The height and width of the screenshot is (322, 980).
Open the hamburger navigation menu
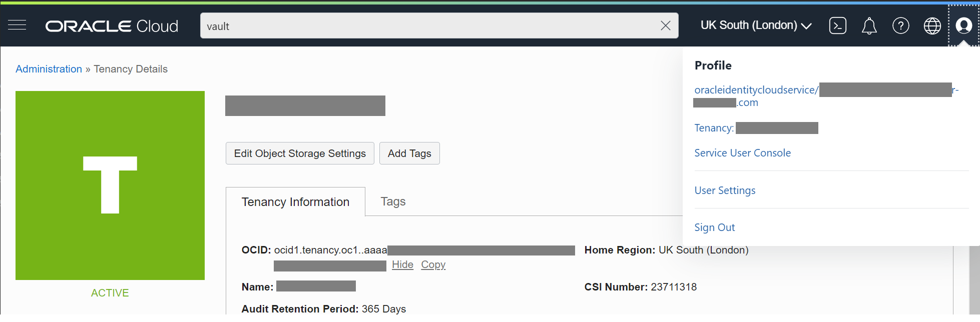(17, 25)
